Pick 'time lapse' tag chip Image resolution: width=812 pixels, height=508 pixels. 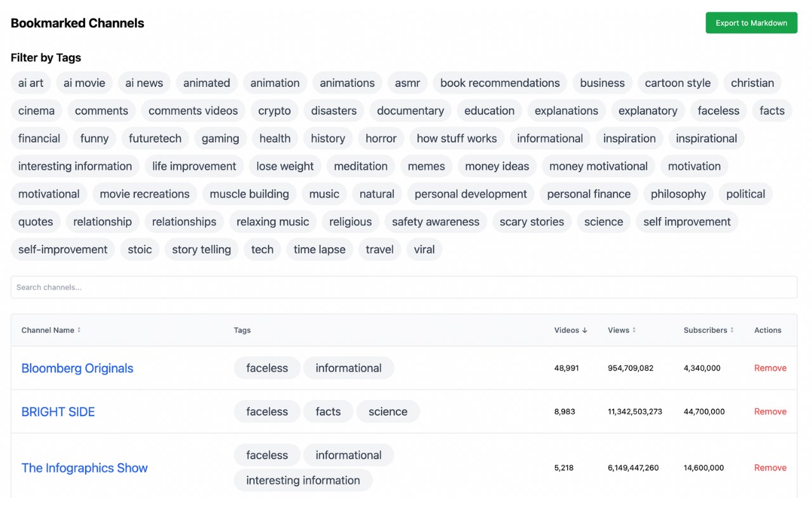point(320,250)
